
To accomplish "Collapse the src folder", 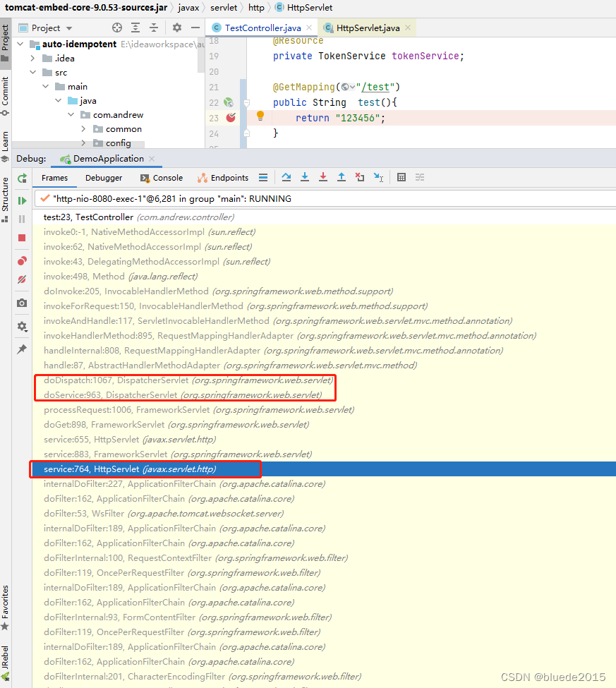I will [x=32, y=73].
